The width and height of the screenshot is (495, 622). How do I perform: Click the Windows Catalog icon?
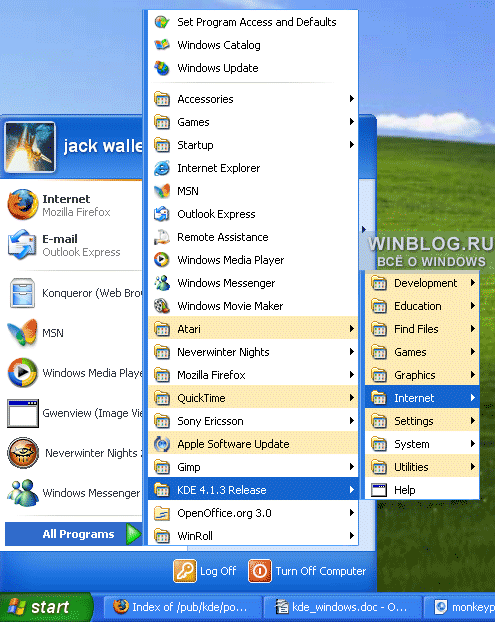click(162, 45)
